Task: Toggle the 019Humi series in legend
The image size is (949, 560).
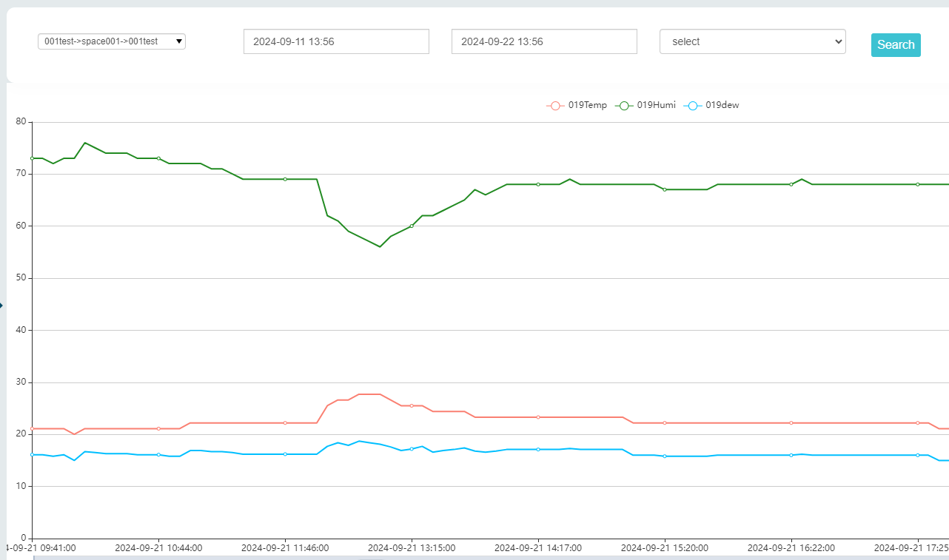Action: coord(645,105)
